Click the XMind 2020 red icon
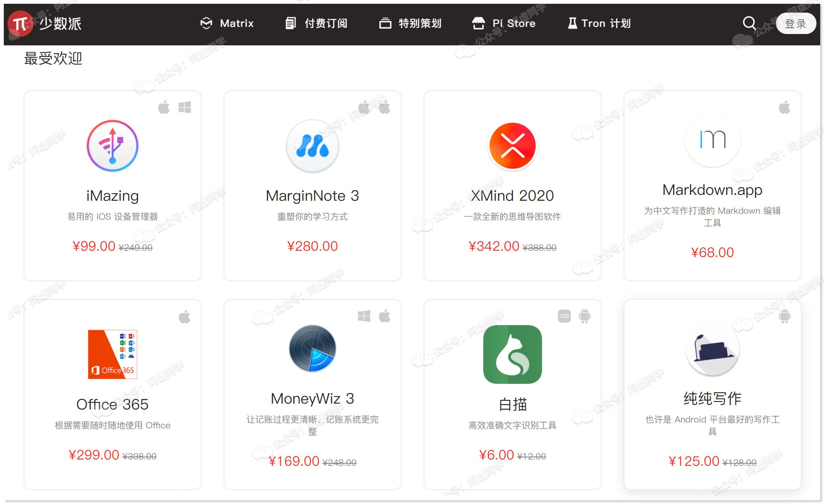The width and height of the screenshot is (824, 504). click(x=513, y=146)
